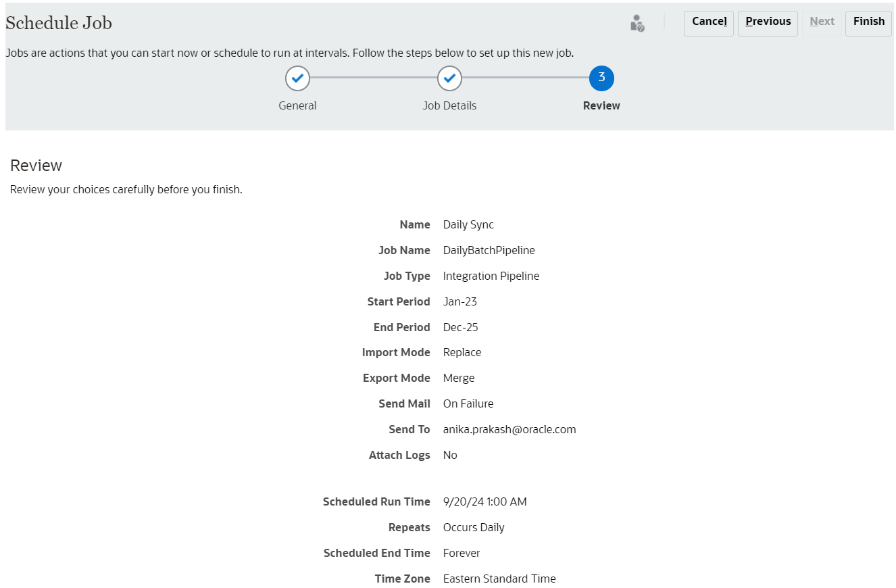Viewport: 896px width, 588px height.
Task: Click the greyed-out Next button
Action: (x=822, y=23)
